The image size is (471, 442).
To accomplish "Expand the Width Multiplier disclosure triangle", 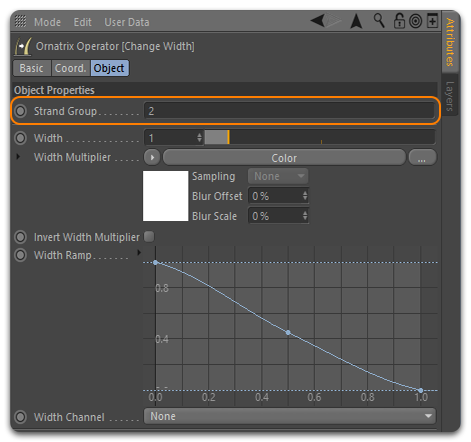I will [x=18, y=156].
